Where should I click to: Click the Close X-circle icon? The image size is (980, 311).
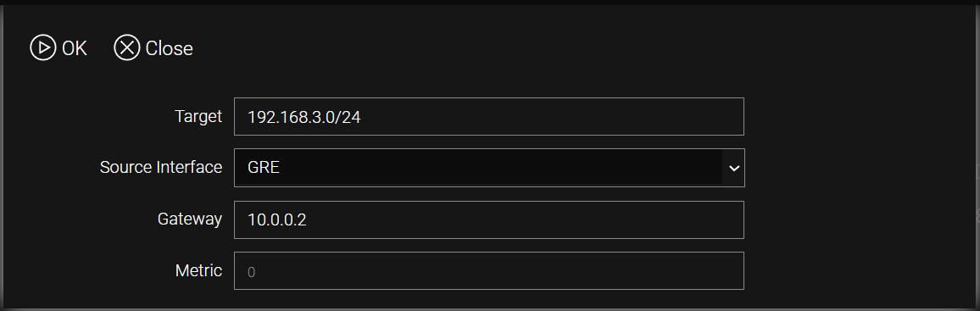127,48
